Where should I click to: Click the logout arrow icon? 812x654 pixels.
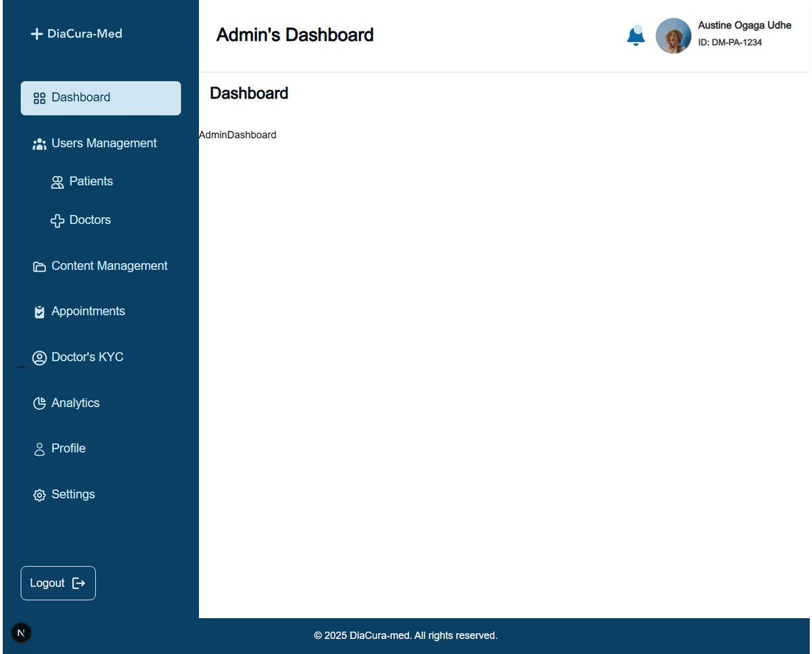pos(78,583)
